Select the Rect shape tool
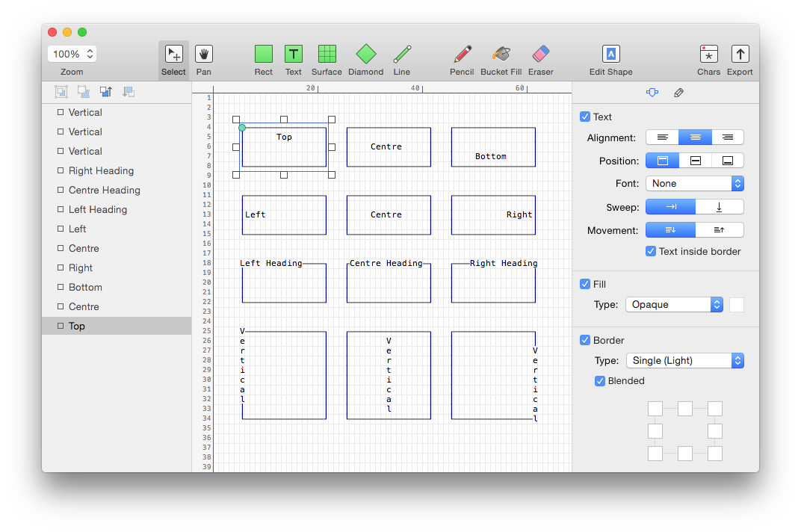Image resolution: width=801 pixels, height=532 pixels. (263, 55)
